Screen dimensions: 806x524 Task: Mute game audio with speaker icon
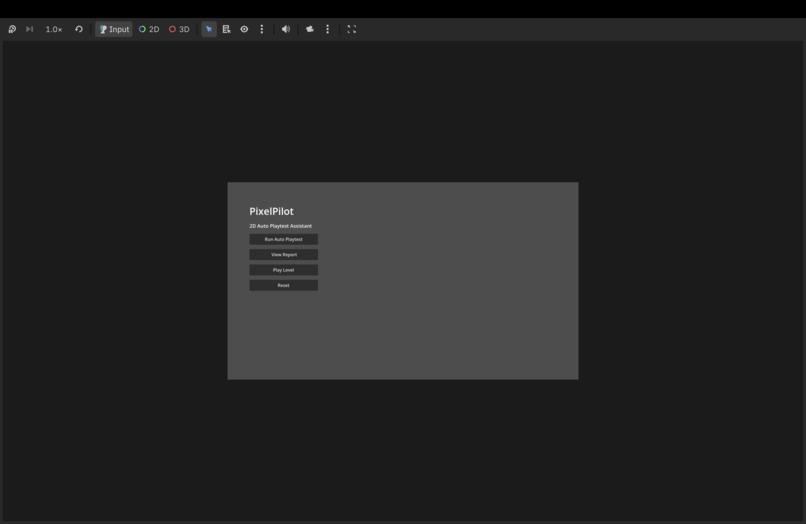[x=286, y=29]
